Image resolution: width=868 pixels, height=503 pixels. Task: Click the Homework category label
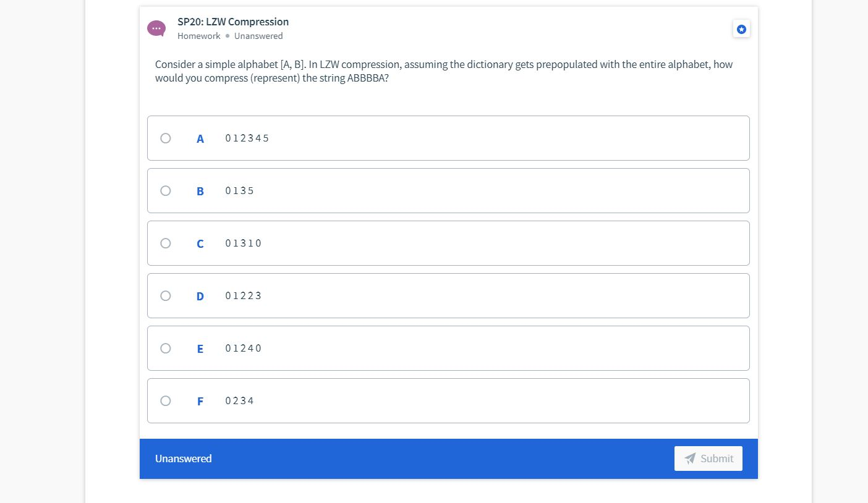[198, 36]
